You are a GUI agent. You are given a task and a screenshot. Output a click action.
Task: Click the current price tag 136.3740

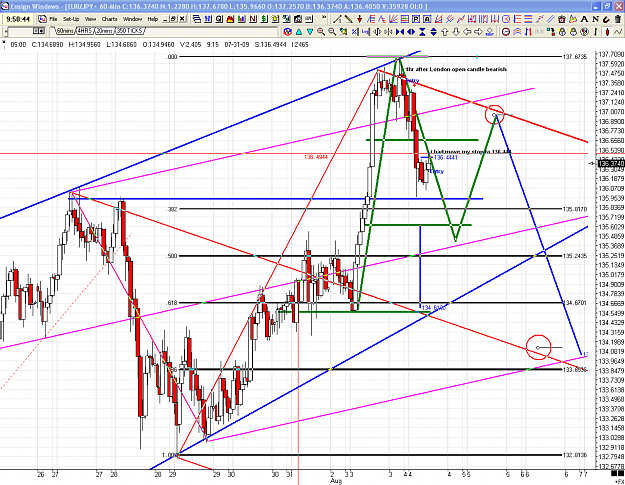click(611, 163)
